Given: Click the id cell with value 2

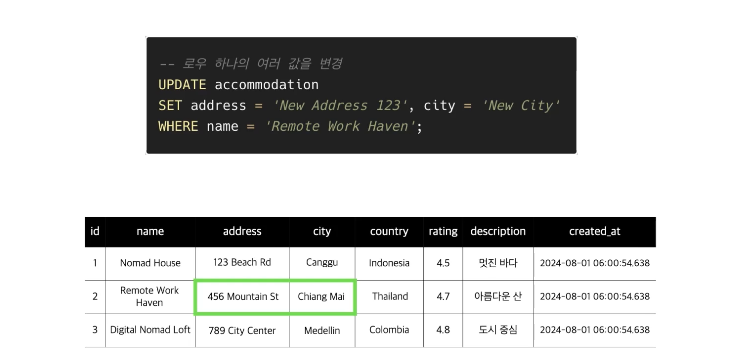Looking at the screenshot, I should [x=95, y=297].
